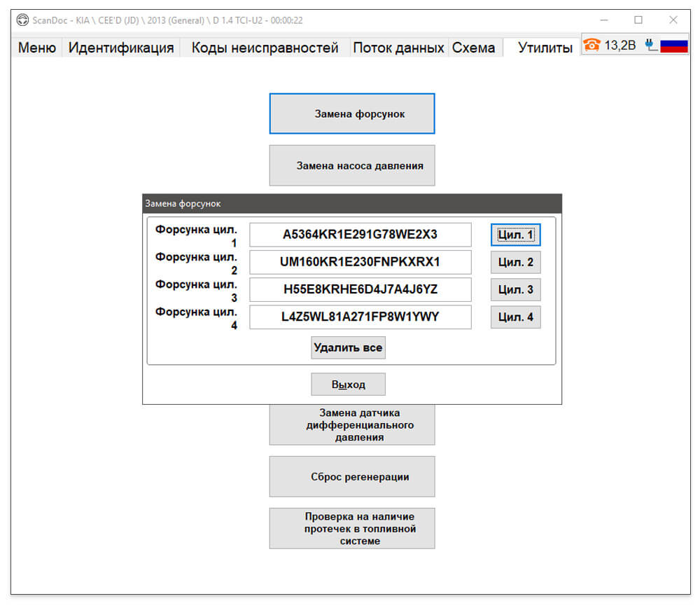Click the orange telephone connection icon

(x=591, y=45)
